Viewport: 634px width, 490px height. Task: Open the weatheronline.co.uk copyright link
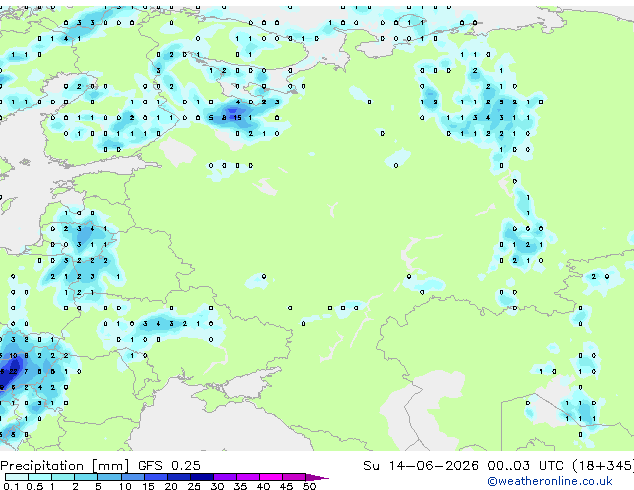coord(550,481)
